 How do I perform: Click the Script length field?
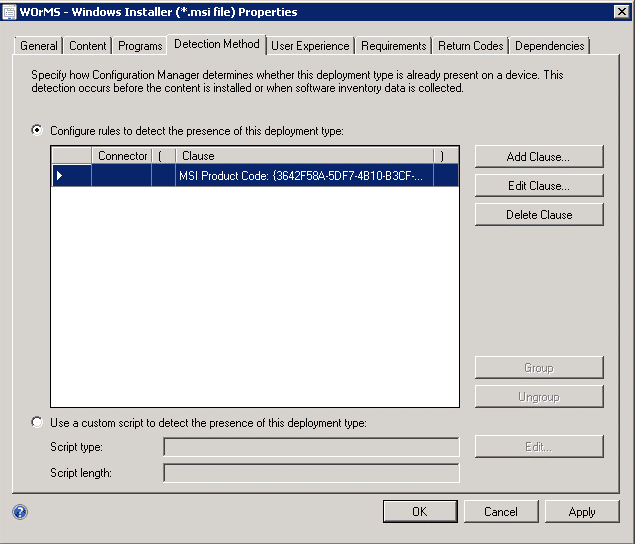coord(311,473)
